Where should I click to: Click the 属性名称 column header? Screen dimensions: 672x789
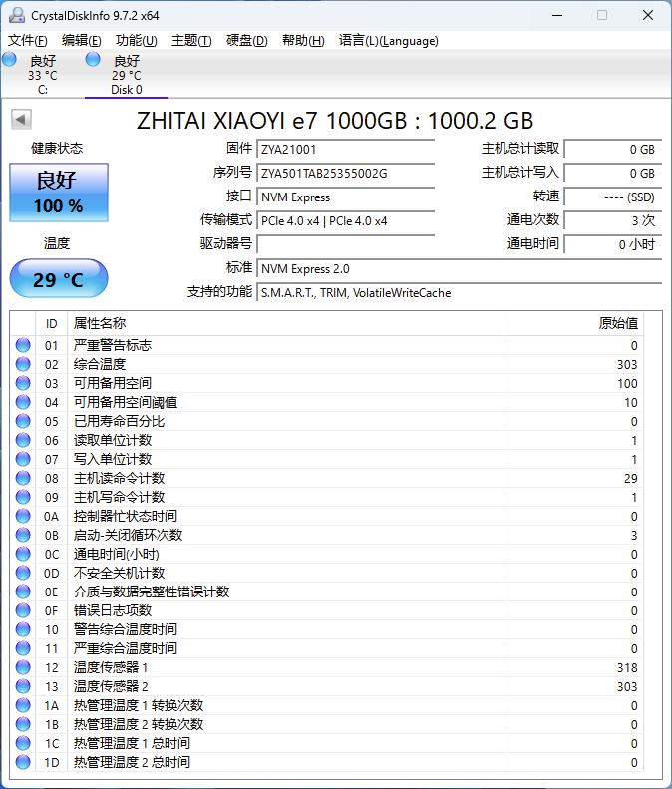[286, 323]
